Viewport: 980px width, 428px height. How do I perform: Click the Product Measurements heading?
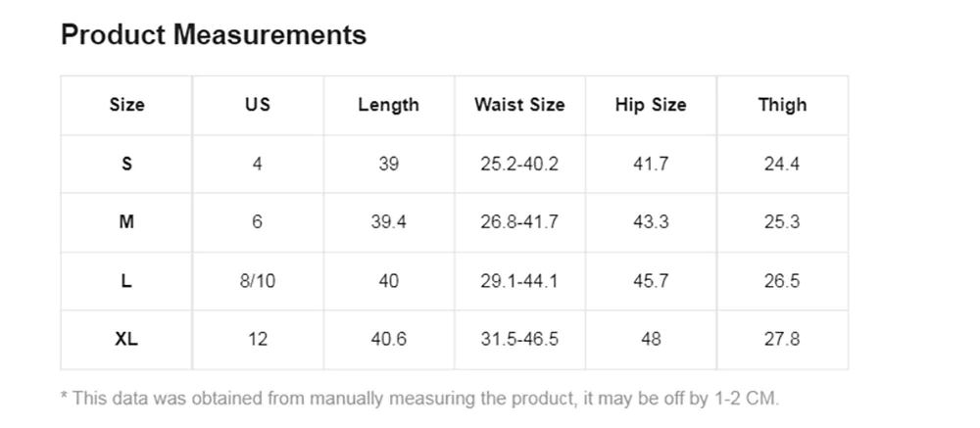213,34
